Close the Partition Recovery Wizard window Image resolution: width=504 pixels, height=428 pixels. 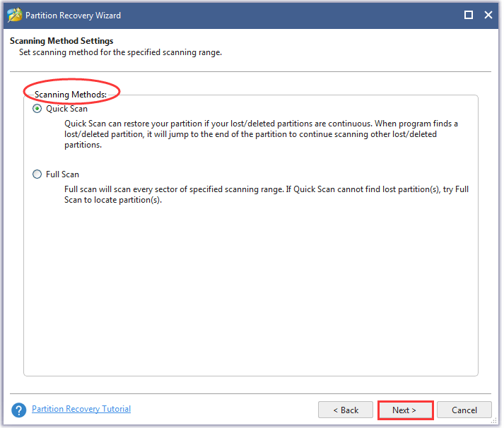tap(488, 15)
